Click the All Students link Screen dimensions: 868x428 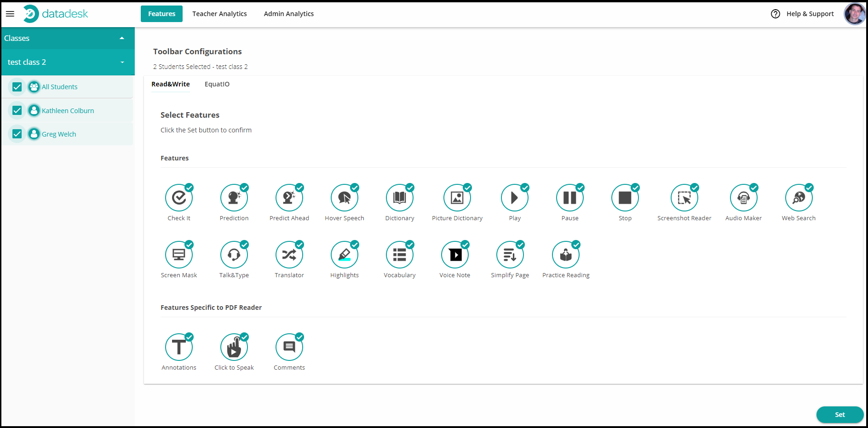[60, 87]
